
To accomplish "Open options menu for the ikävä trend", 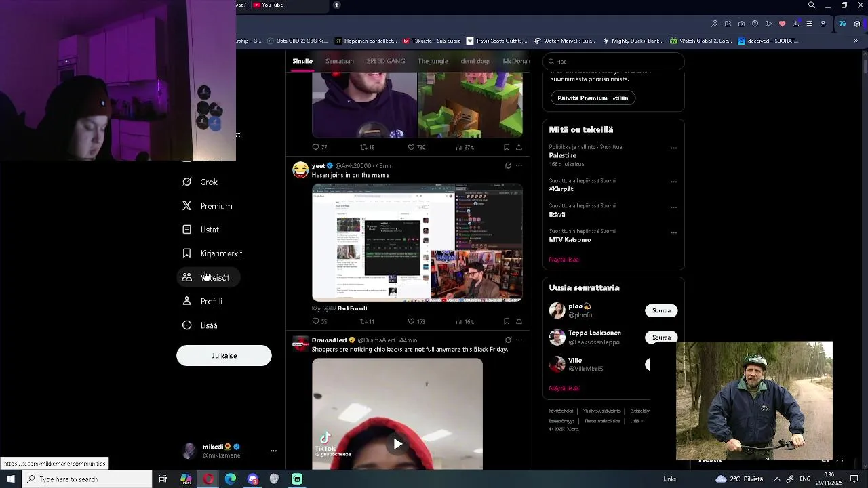I will [673, 207].
